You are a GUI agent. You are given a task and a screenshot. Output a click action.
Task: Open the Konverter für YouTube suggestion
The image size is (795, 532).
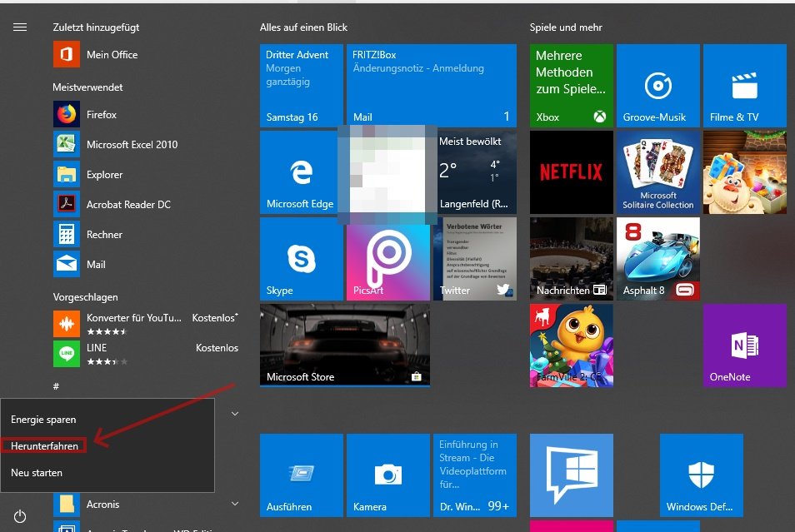click(x=146, y=324)
